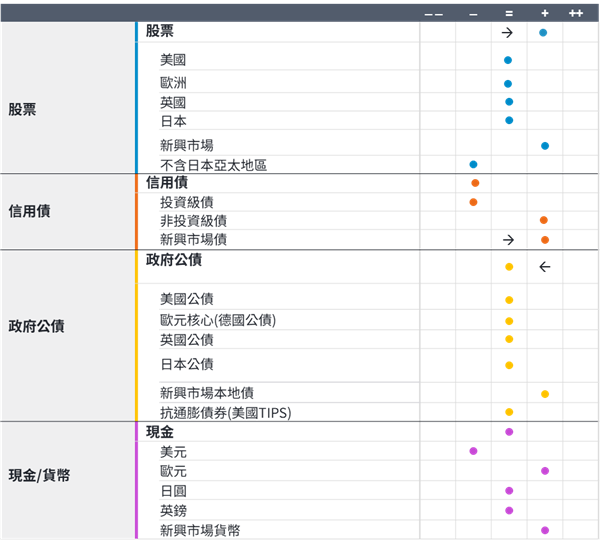Click the orange dot in the 投資級債 row

coord(473,202)
